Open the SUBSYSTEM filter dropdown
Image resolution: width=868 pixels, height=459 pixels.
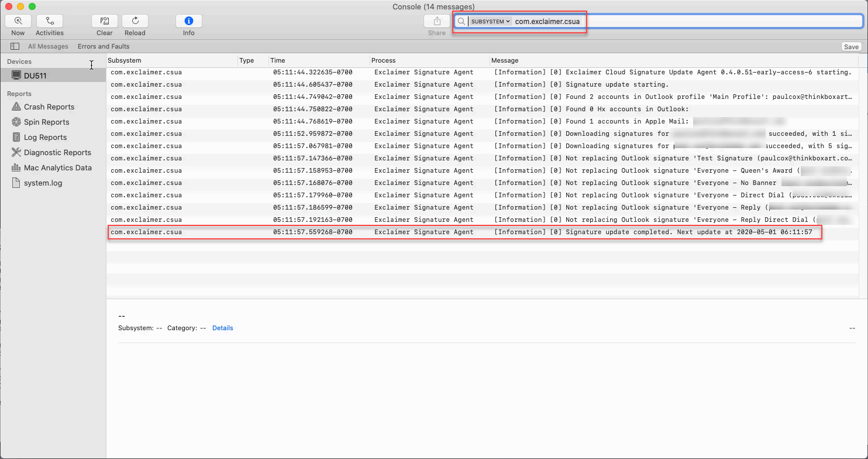[x=491, y=22]
